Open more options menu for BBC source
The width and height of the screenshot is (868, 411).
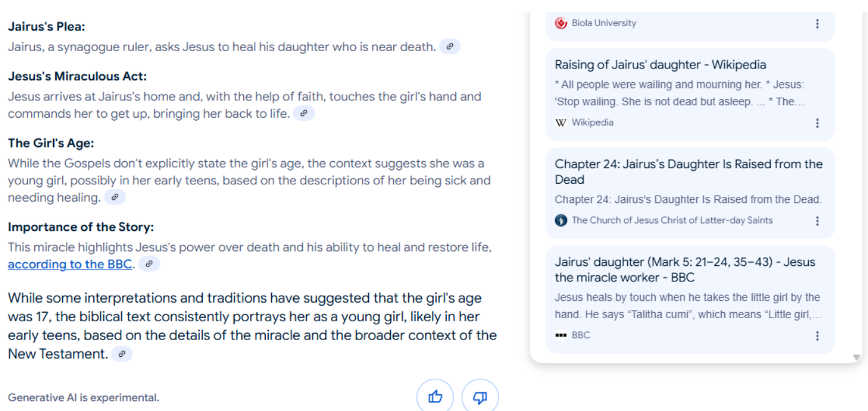pos(817,336)
